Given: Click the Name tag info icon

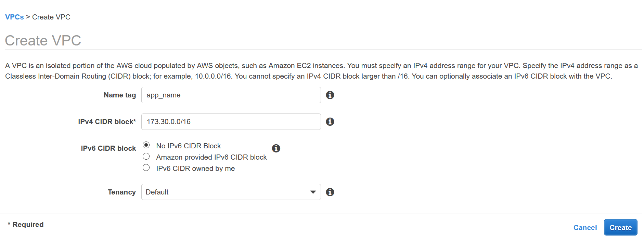Looking at the screenshot, I should click(330, 95).
